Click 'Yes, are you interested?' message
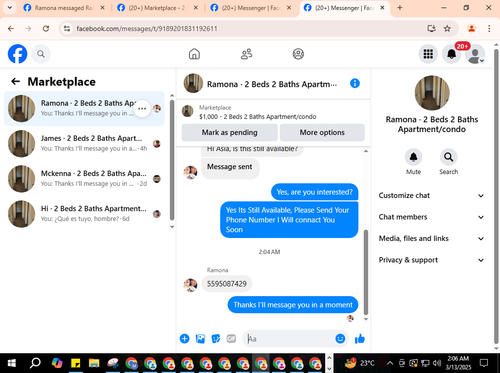Image resolution: width=500 pixels, height=373 pixels. tap(314, 192)
